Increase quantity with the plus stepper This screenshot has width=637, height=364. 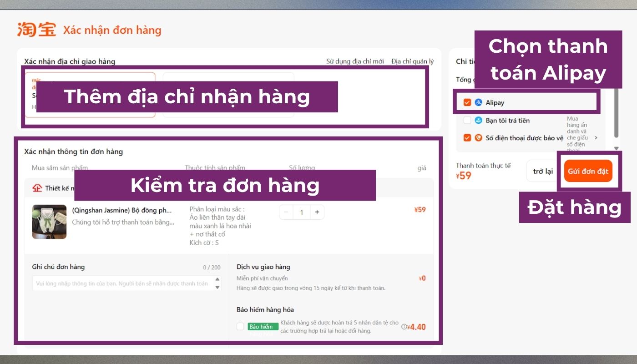click(317, 212)
